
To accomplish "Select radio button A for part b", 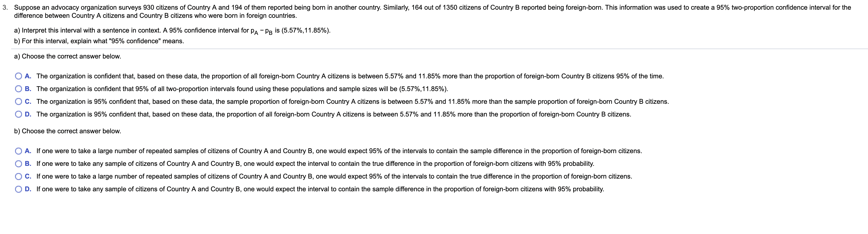I will click(19, 151).
